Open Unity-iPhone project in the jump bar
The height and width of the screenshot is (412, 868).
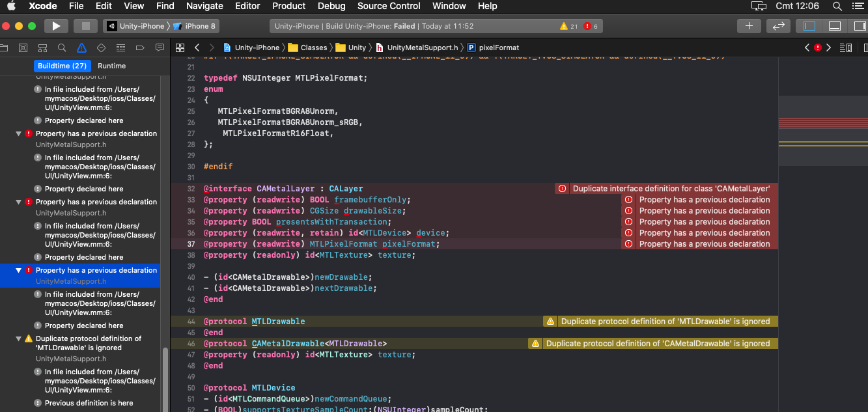point(251,48)
